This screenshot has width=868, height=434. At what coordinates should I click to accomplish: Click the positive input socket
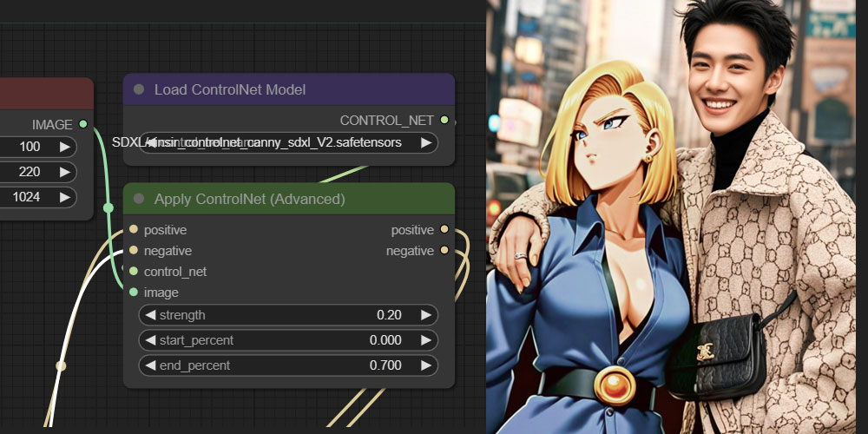click(x=134, y=229)
